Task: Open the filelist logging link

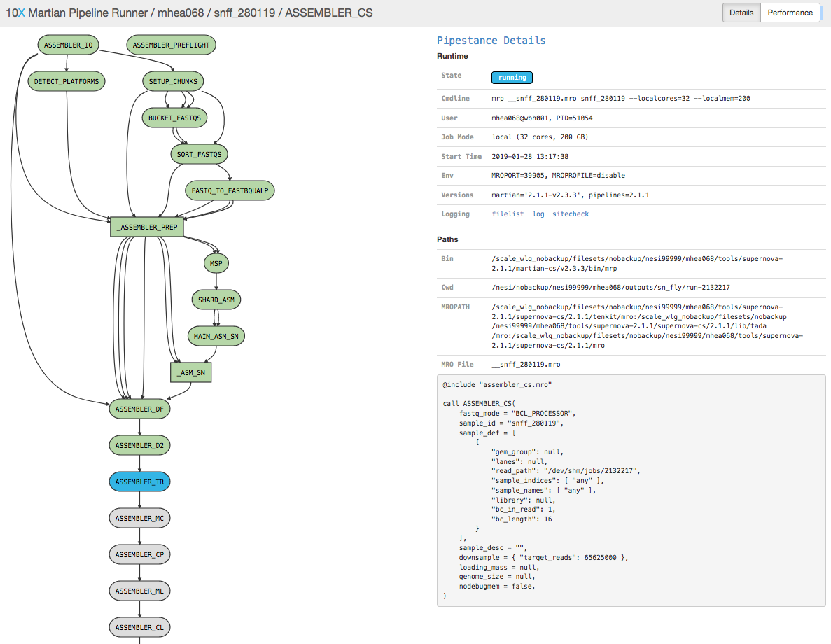Action: [508, 214]
